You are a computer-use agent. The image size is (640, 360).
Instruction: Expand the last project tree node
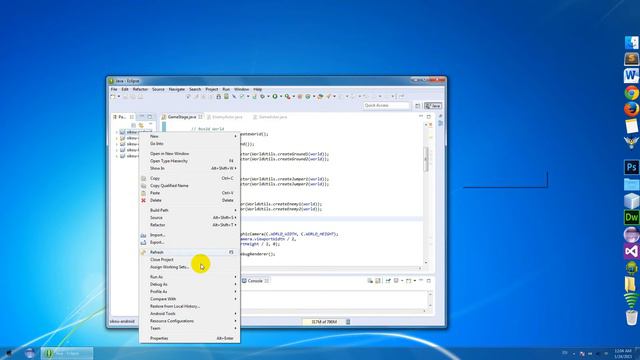pyautogui.click(x=117, y=156)
